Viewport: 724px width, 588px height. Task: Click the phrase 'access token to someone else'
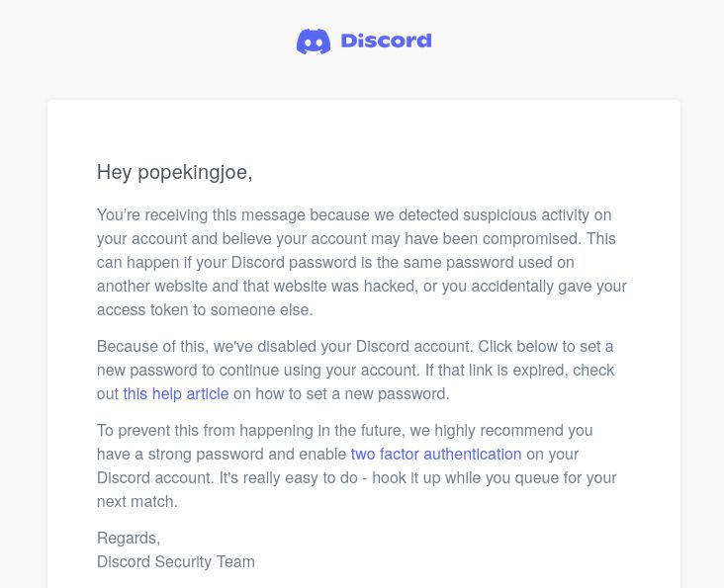coord(204,309)
